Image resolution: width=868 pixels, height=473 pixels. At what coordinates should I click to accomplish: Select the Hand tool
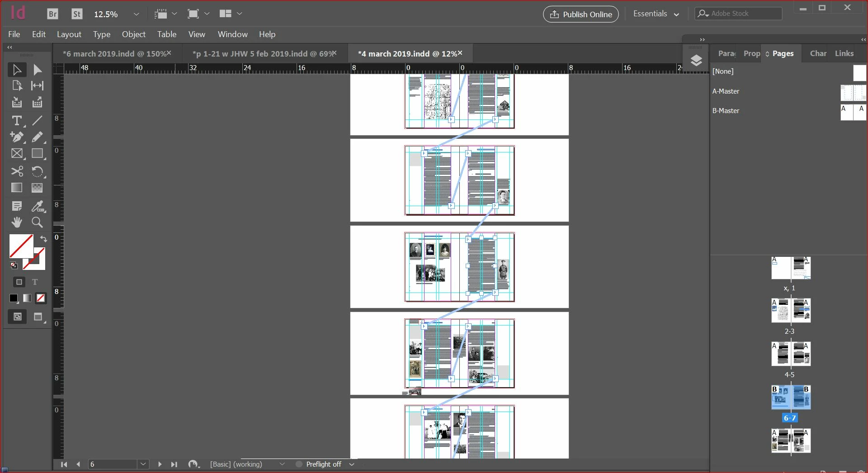pos(17,222)
